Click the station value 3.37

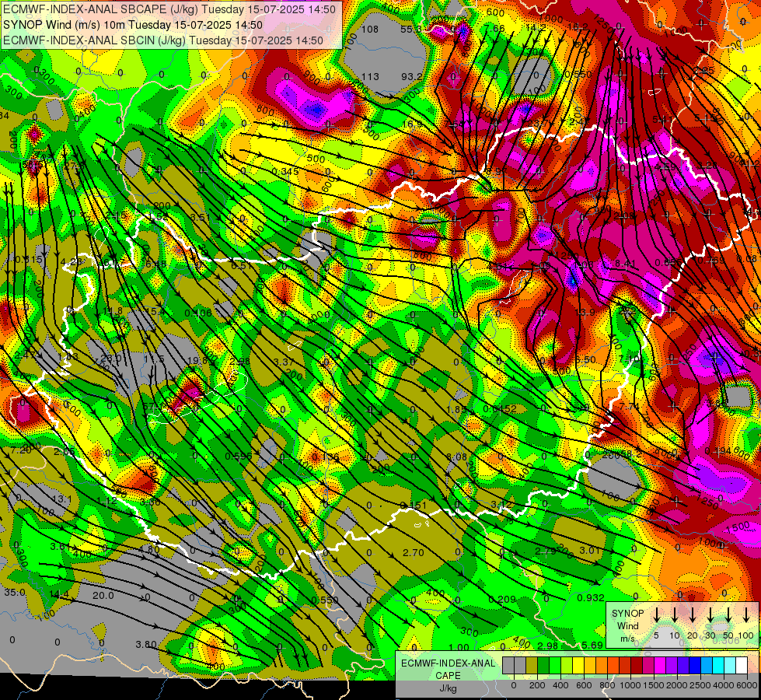click(x=284, y=362)
